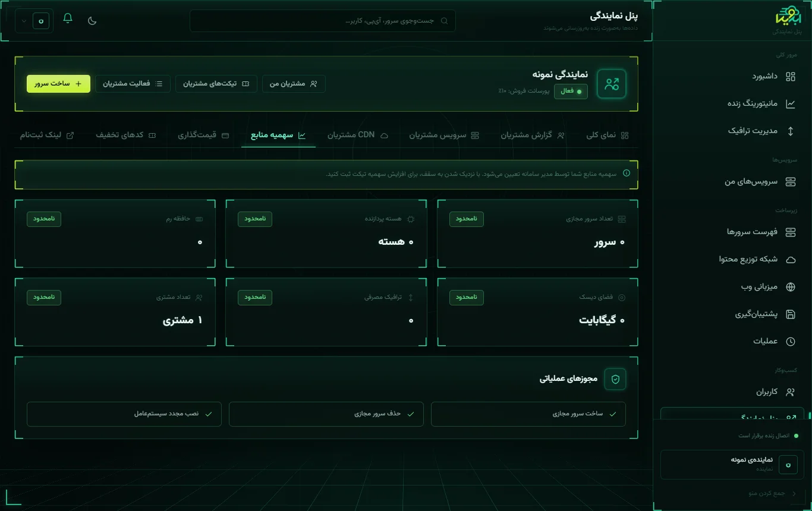Switch to کدهای تخفیف tab
The height and width of the screenshot is (511, 812).
pyautogui.click(x=126, y=135)
